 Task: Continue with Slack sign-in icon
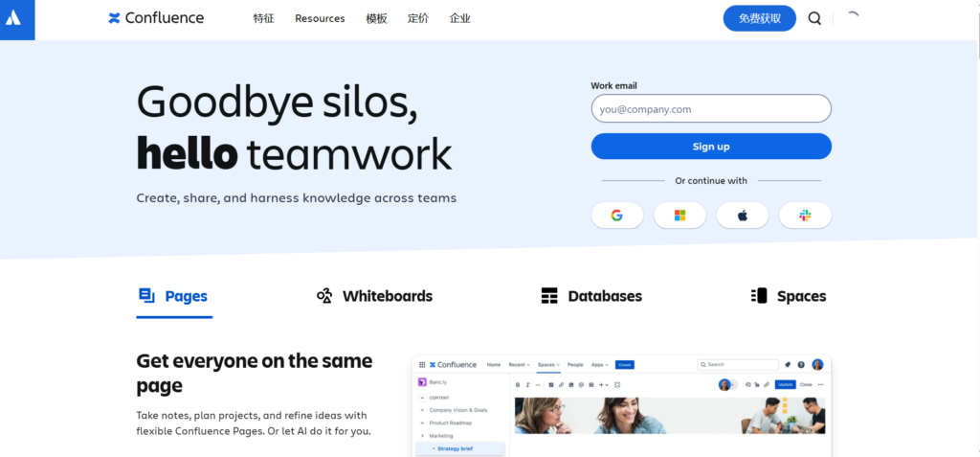pos(805,216)
